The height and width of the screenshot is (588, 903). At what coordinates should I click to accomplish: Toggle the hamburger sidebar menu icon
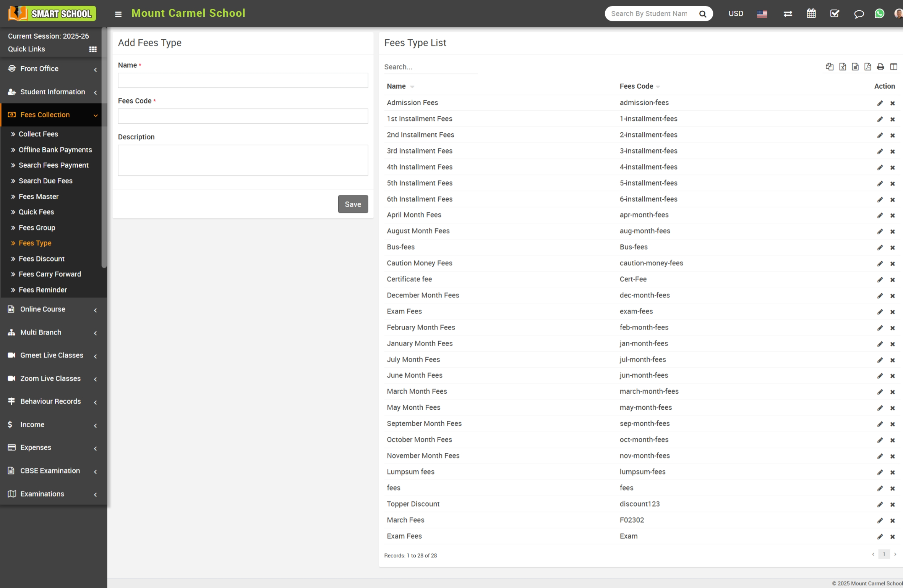(x=118, y=14)
